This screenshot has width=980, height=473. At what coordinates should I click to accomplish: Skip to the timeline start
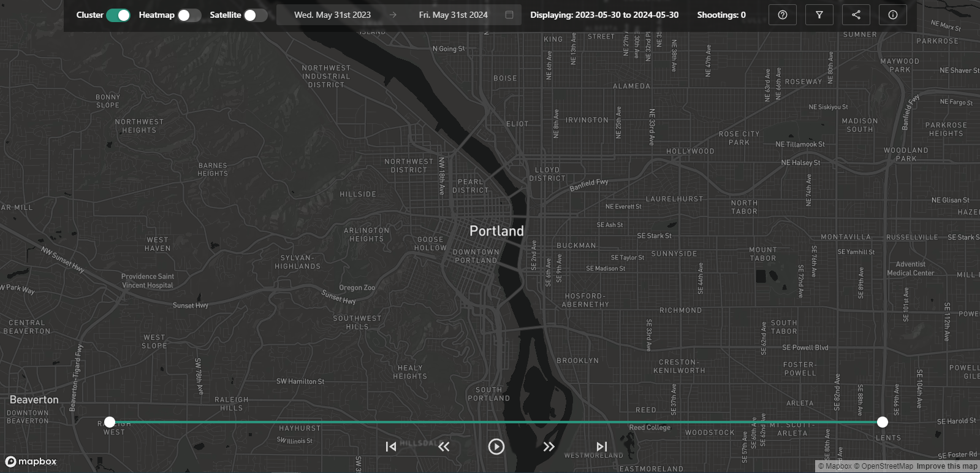coord(390,447)
